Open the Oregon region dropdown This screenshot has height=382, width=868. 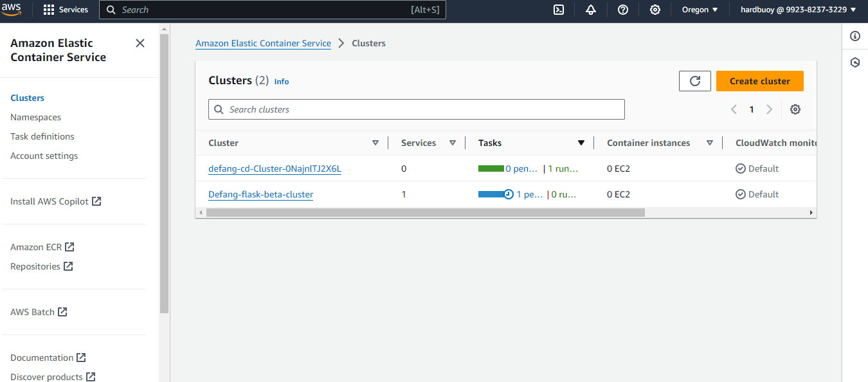700,10
